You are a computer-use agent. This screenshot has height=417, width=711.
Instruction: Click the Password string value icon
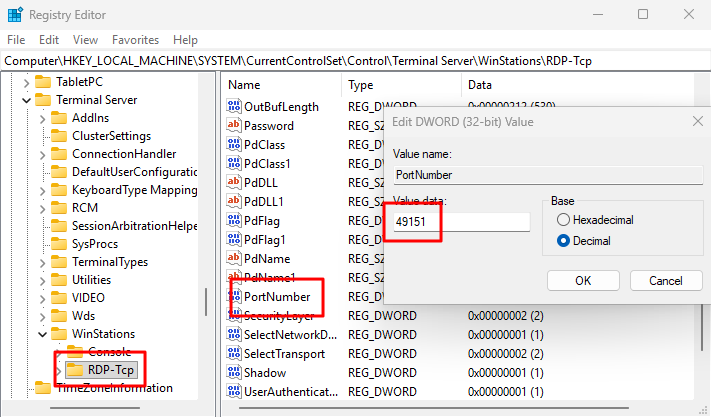click(234, 126)
